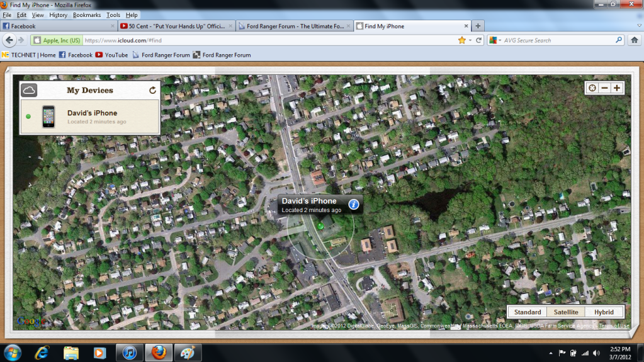Go to Firefox home page

tap(634, 40)
